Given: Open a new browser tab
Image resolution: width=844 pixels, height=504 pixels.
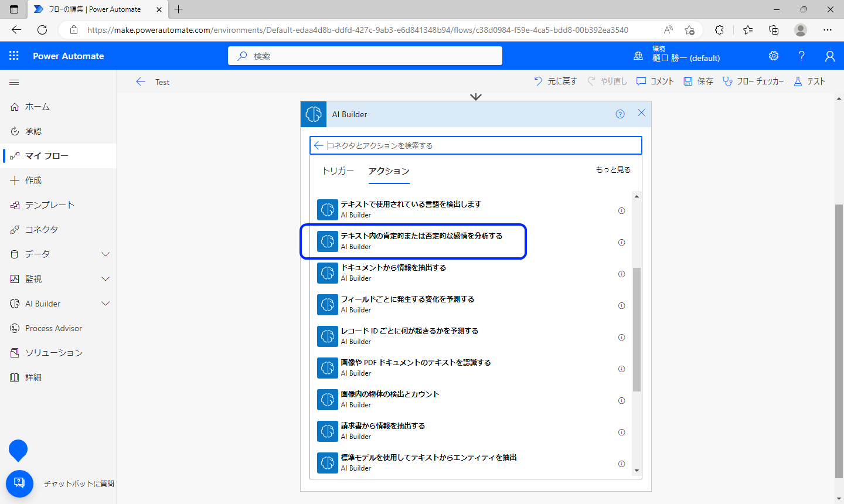Looking at the screenshot, I should pos(179,9).
